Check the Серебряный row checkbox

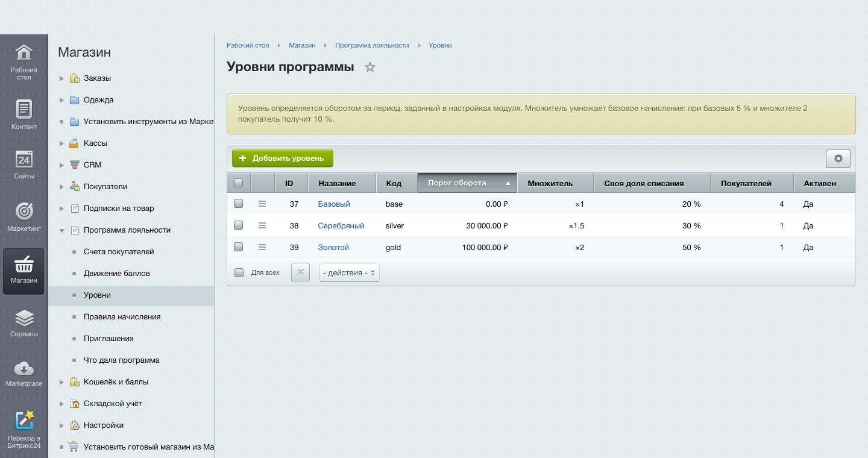[x=238, y=226]
